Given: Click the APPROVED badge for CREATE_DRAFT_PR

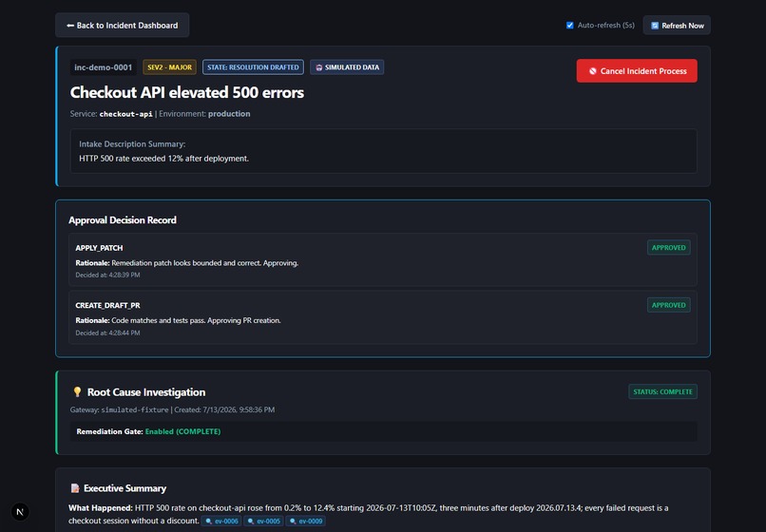Looking at the screenshot, I should tap(669, 305).
